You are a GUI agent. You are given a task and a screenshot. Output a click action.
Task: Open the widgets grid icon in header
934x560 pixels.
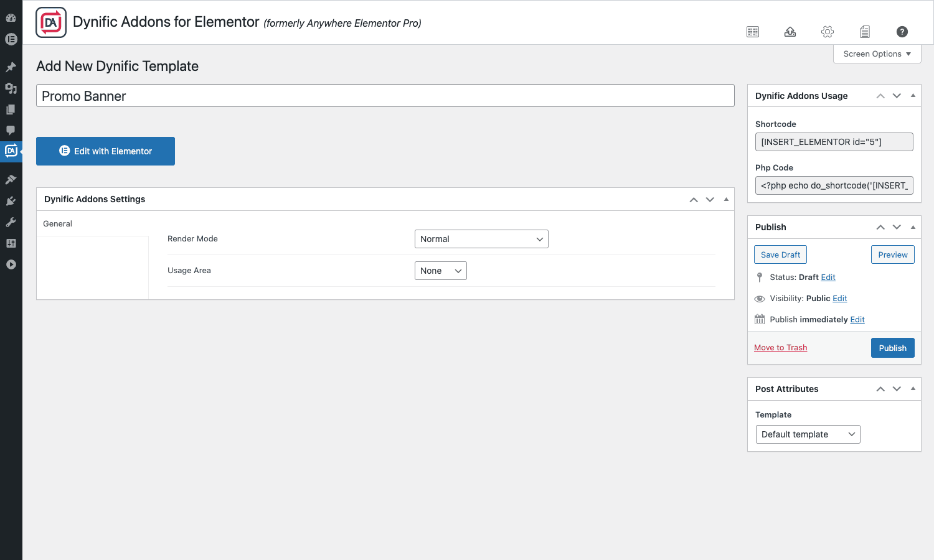(x=753, y=32)
